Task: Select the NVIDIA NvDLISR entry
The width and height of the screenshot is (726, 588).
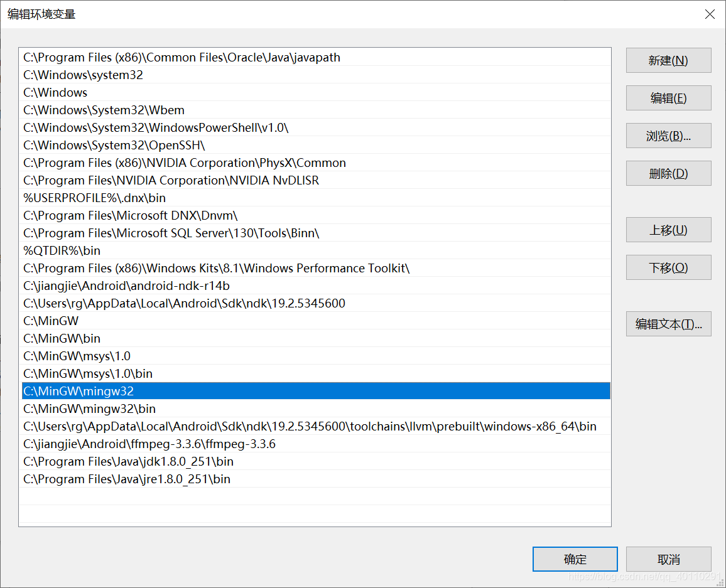Action: pyautogui.click(x=316, y=181)
